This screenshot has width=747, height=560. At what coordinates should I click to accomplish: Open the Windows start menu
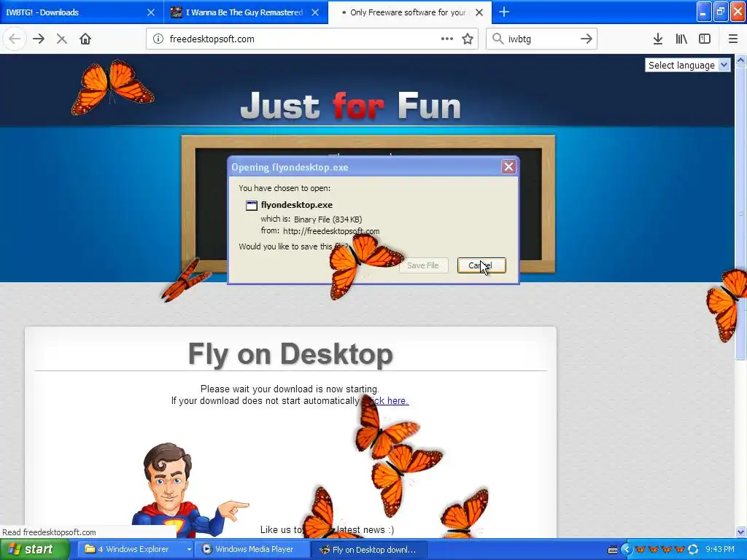coord(34,549)
